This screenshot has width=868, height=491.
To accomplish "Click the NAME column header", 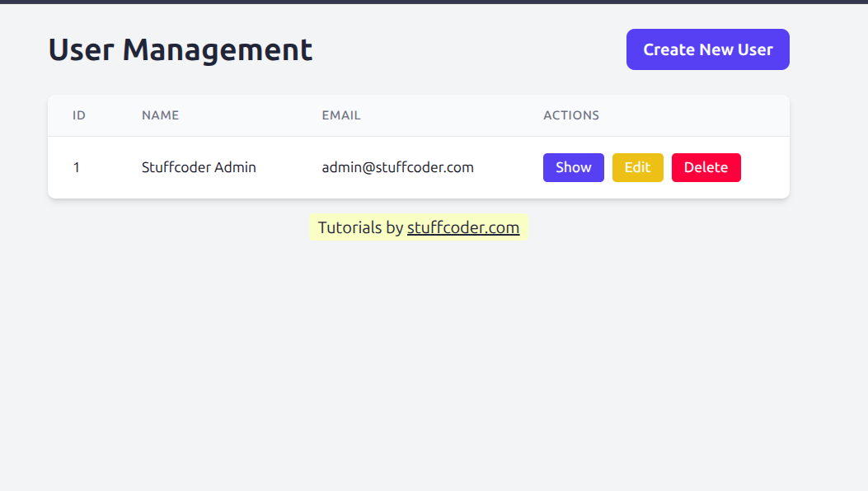I will tap(160, 115).
